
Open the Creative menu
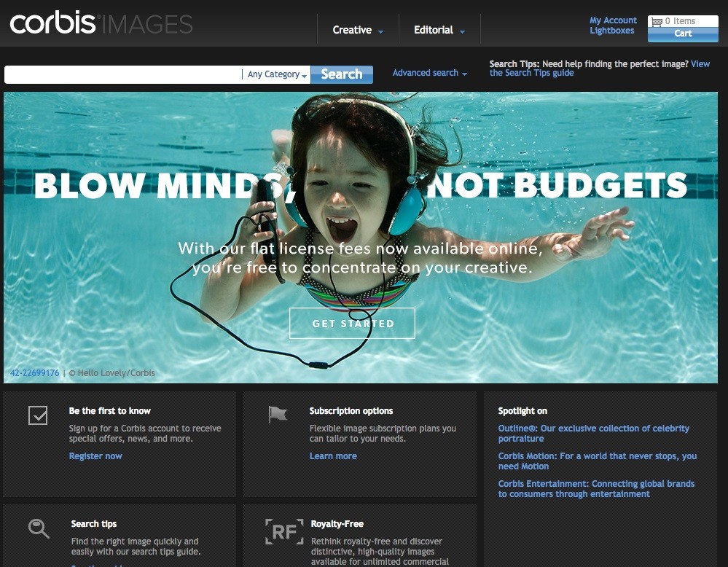click(357, 30)
